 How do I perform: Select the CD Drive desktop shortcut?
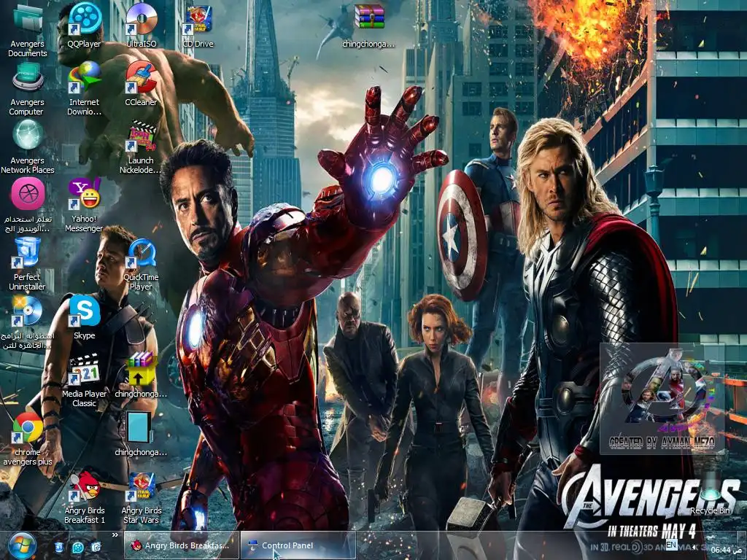coord(198,26)
